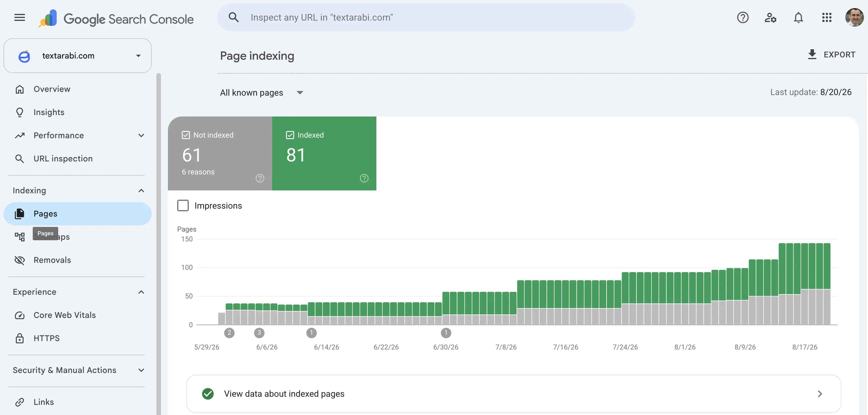This screenshot has width=868, height=415.
Task: Enable the Impressions checkbox
Action: click(x=183, y=205)
